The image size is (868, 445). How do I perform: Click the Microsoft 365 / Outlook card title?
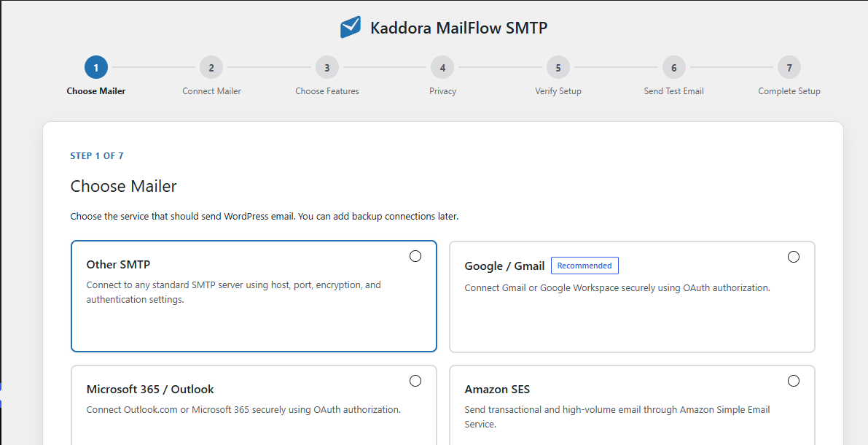pyautogui.click(x=150, y=389)
